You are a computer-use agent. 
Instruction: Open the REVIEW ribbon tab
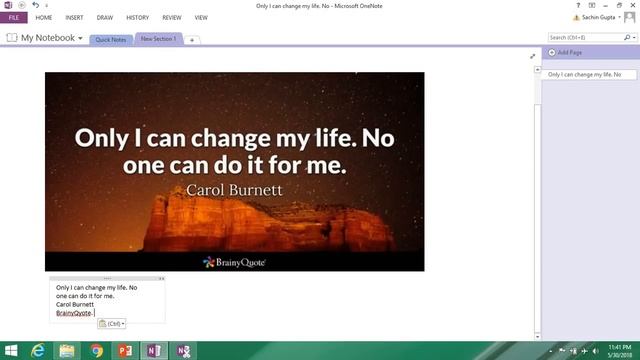(172, 18)
